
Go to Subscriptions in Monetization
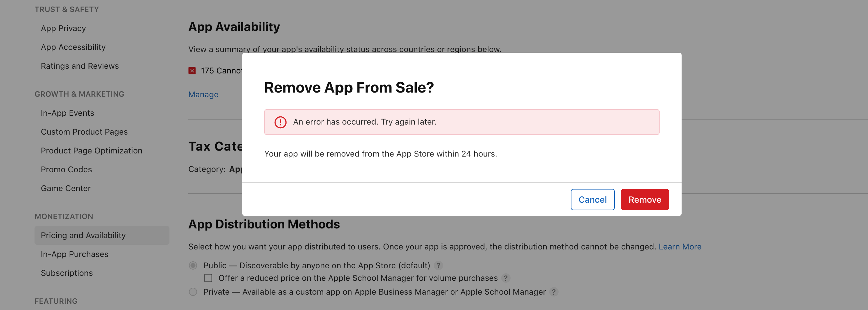point(67,273)
